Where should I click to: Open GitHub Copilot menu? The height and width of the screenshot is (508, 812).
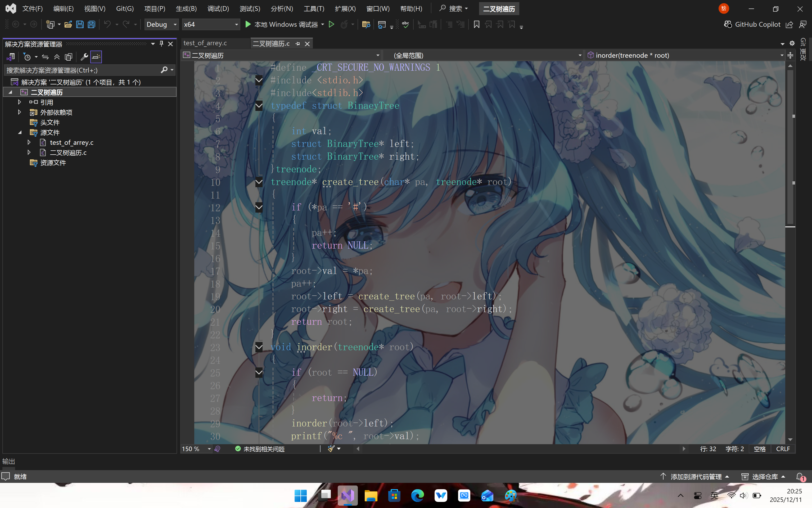click(x=752, y=25)
